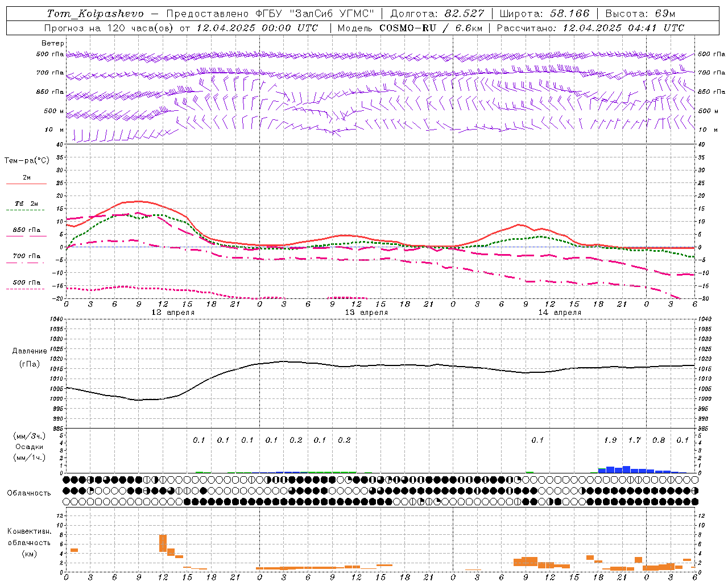Select the 850 гПа temperature legend entry
The image size is (728, 582).
tap(26, 230)
